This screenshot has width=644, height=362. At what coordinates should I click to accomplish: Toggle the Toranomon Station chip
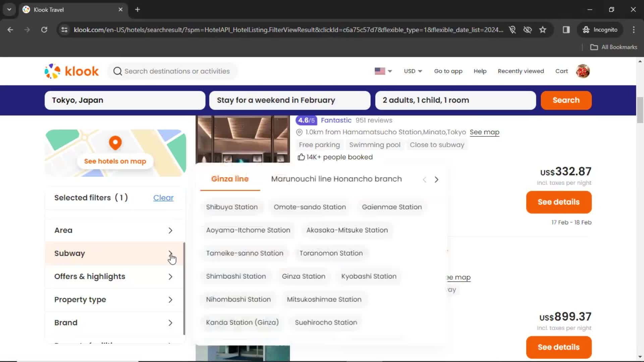331,253
